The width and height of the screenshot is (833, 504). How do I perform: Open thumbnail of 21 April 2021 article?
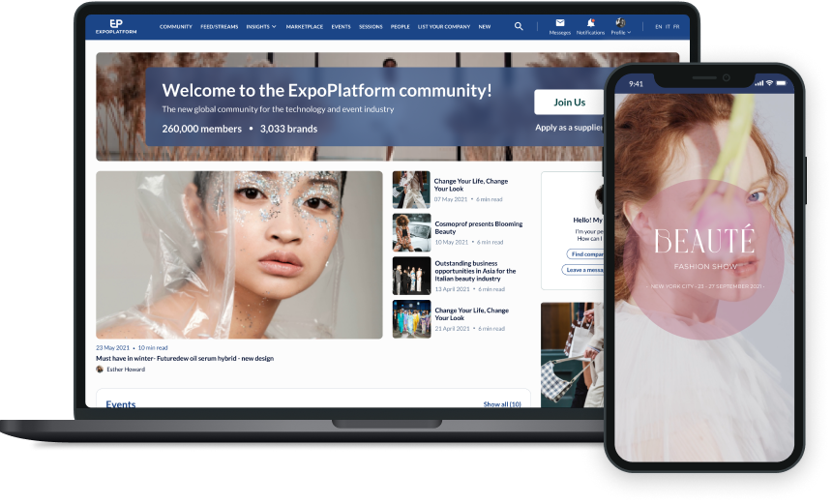pos(412,319)
